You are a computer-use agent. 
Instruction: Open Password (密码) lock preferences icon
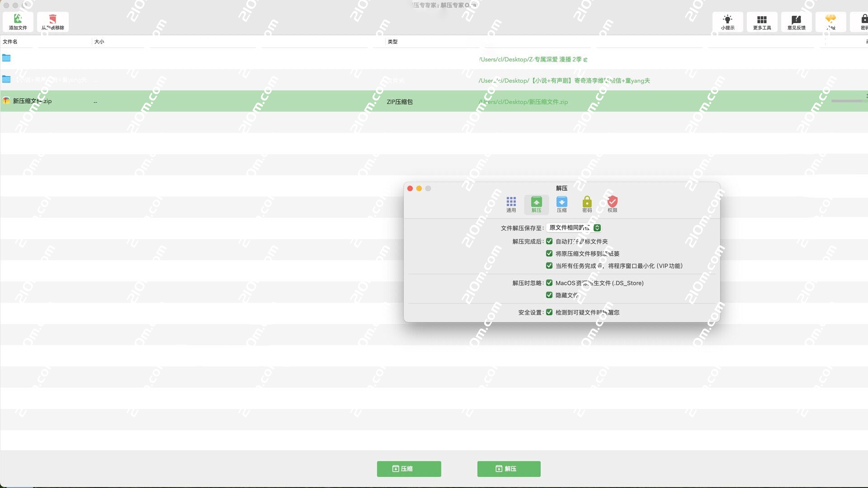(587, 204)
